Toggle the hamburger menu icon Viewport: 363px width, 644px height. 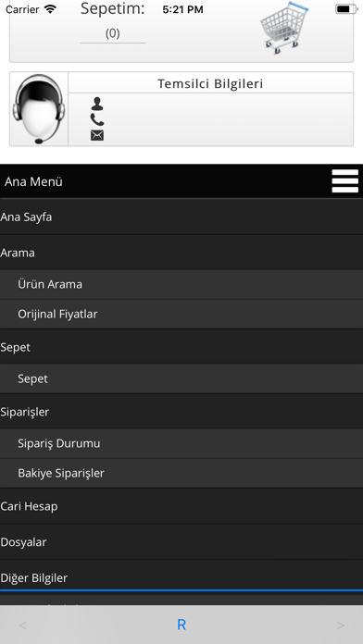coord(344,180)
